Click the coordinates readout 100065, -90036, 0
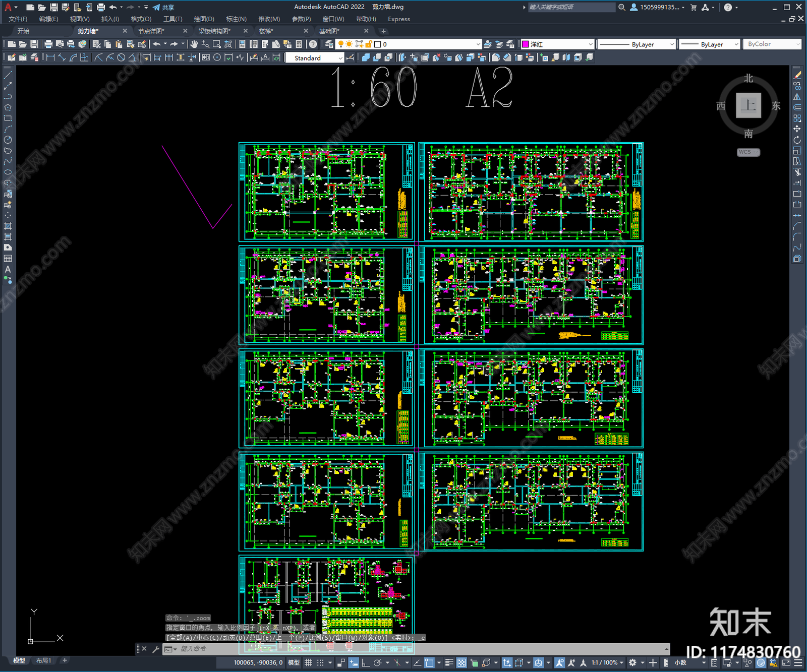The width and height of the screenshot is (807, 672). [258, 662]
